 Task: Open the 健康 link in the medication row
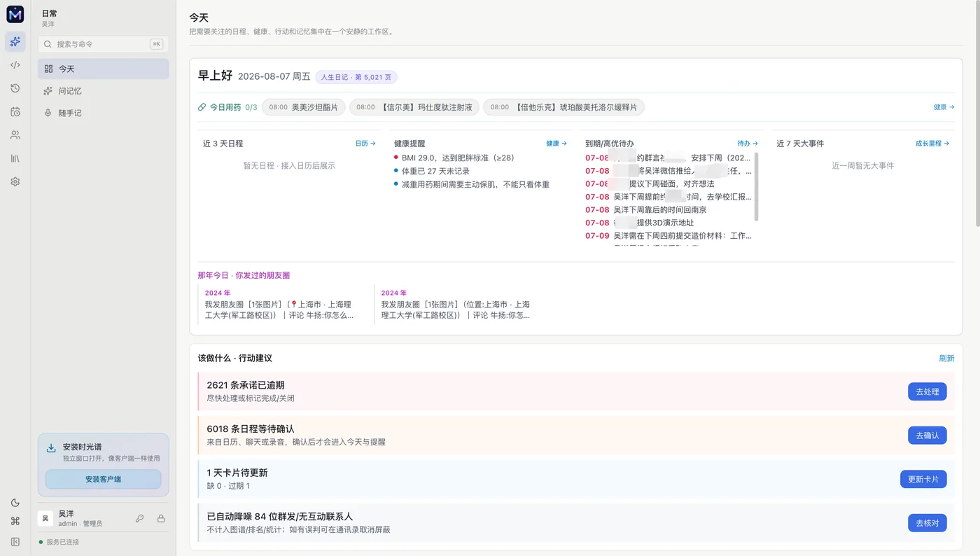tap(944, 107)
